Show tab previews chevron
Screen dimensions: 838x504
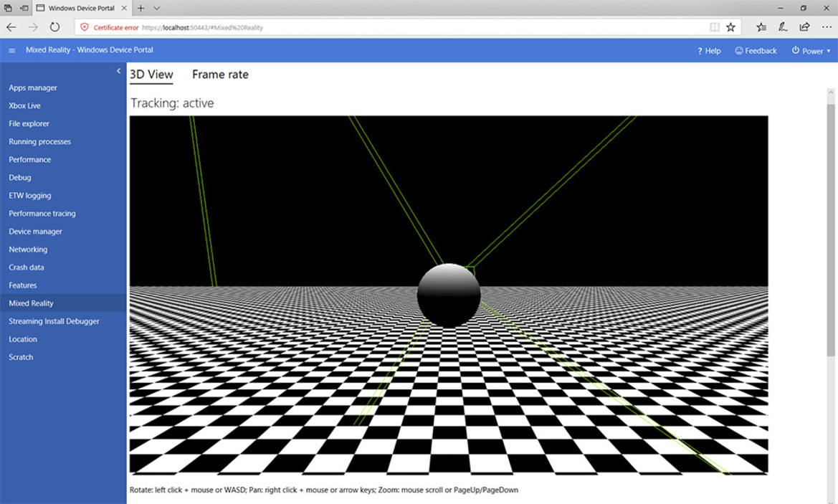point(157,8)
